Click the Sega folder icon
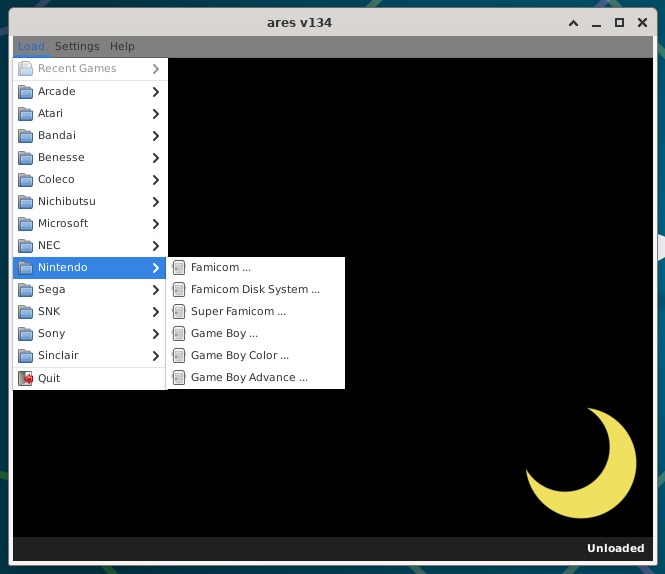665x574 pixels. tap(25, 290)
